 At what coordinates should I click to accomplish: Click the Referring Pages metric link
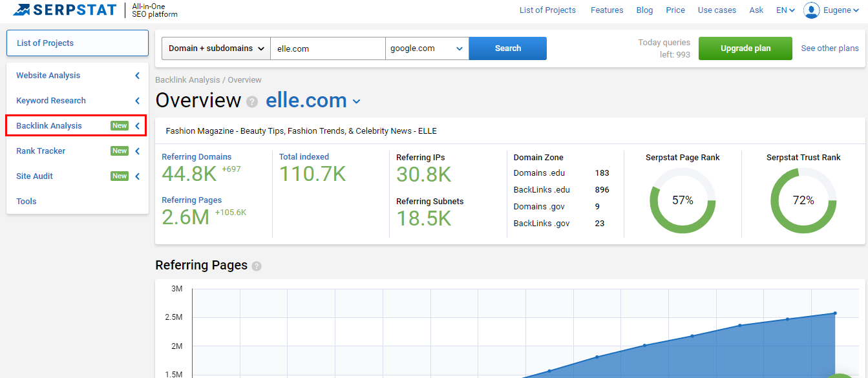(192, 200)
